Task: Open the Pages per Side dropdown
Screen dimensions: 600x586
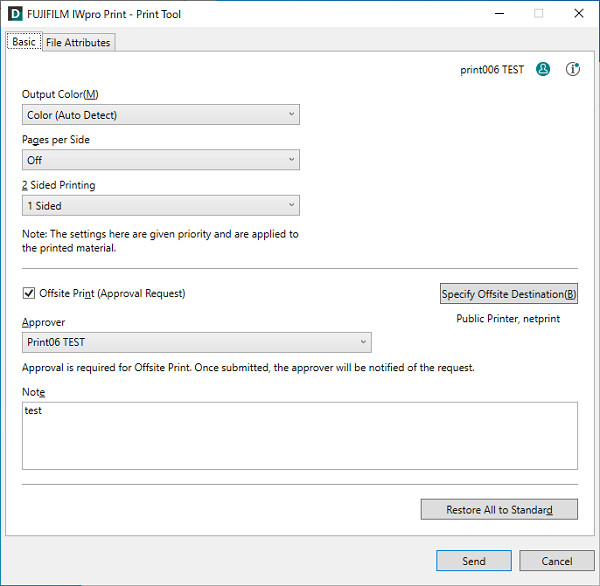Action: pyautogui.click(x=160, y=160)
